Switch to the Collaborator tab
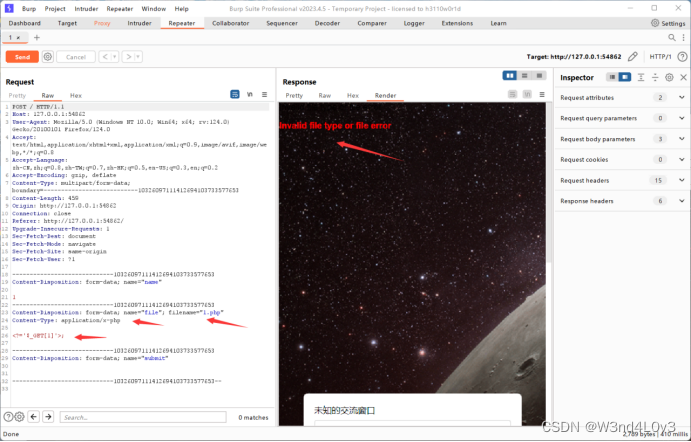Screen dimensions: 691x442 click(x=230, y=23)
